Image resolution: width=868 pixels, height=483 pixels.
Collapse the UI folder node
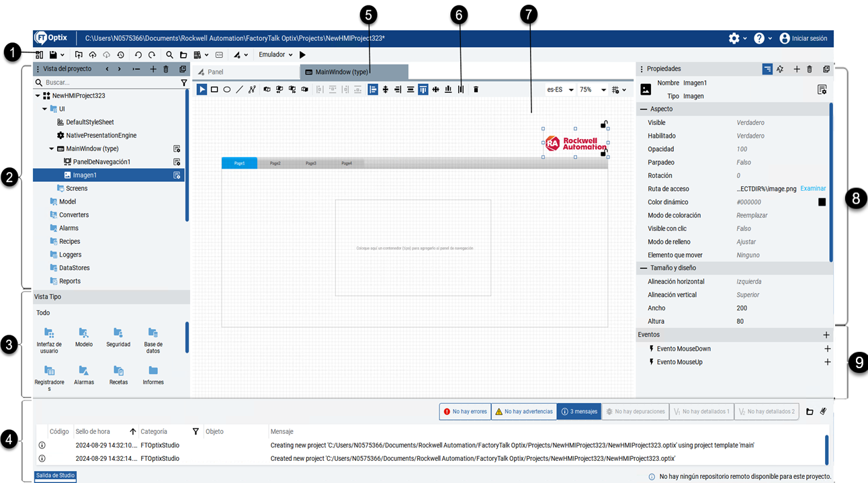click(45, 109)
